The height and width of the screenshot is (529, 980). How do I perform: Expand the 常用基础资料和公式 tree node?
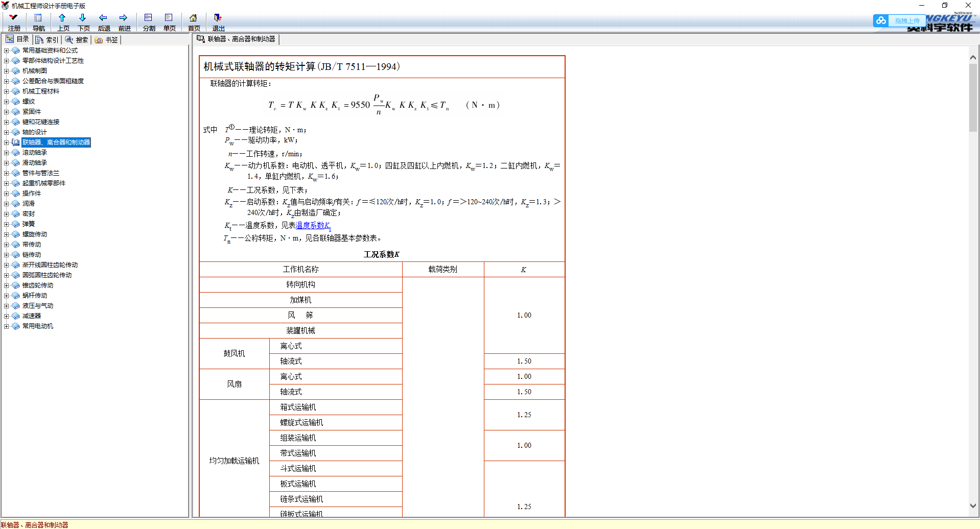[x=7, y=51]
